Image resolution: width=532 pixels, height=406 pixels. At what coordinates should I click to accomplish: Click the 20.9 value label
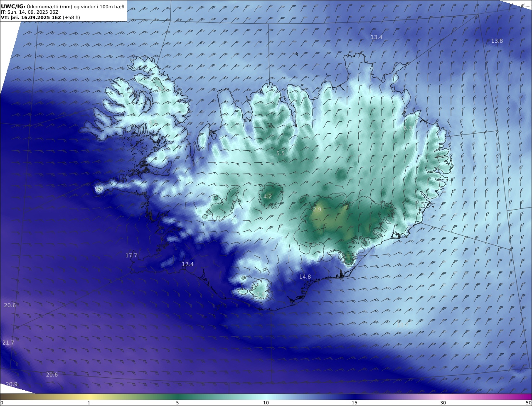point(12,384)
